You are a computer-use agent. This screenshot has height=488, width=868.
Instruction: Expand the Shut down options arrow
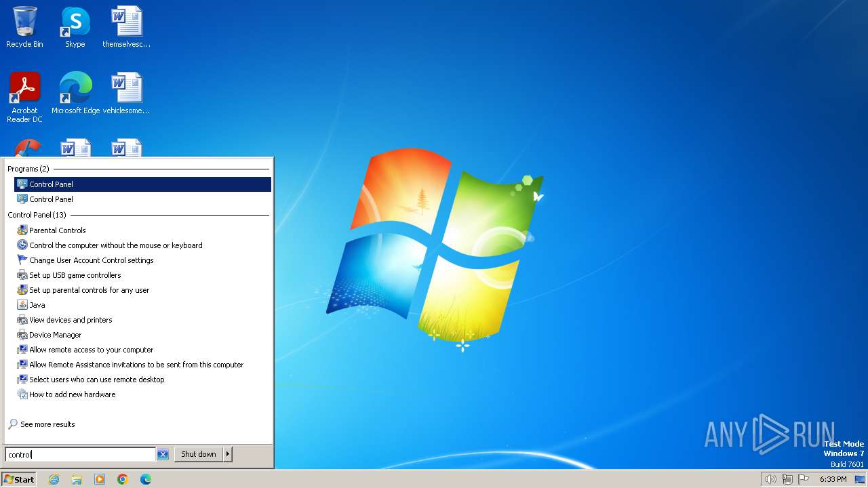228,454
